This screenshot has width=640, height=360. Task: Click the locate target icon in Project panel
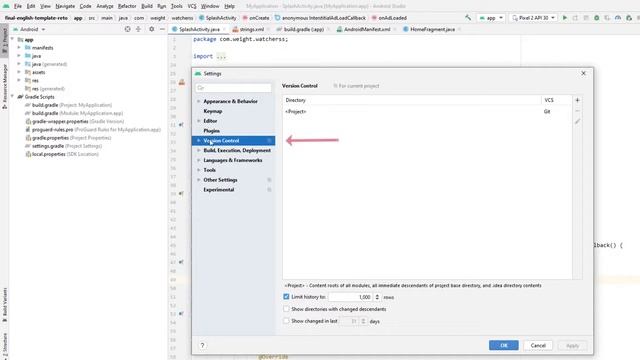click(x=128, y=29)
